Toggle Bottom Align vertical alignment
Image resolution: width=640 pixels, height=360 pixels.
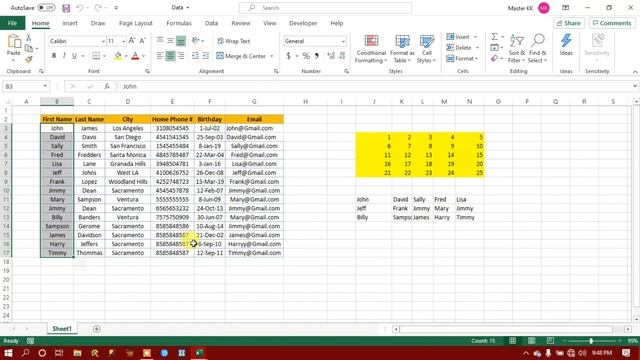tap(181, 40)
